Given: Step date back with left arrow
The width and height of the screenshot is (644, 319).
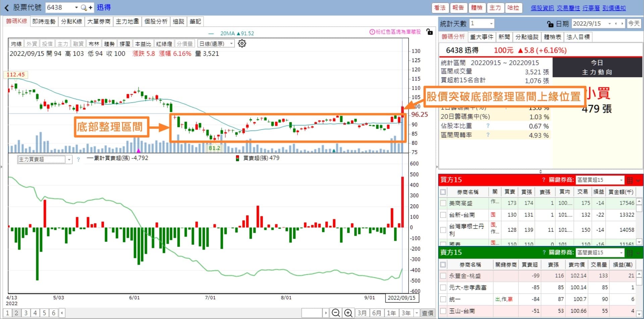Looking at the screenshot, I should [x=615, y=24].
